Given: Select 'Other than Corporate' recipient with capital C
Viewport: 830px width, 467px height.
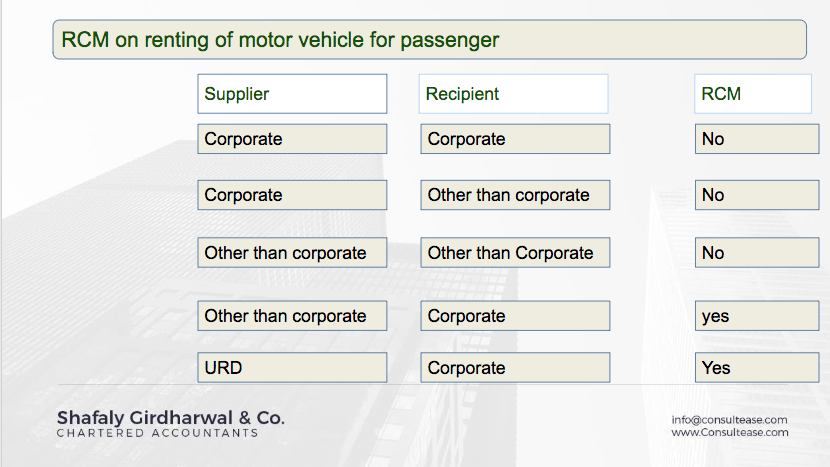Looking at the screenshot, I should [x=515, y=253].
